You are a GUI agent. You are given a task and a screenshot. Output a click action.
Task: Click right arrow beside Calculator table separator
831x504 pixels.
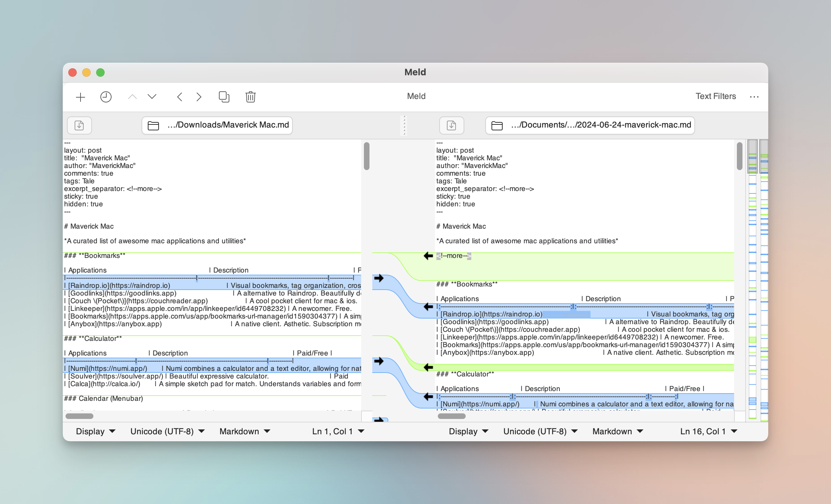coord(379,361)
